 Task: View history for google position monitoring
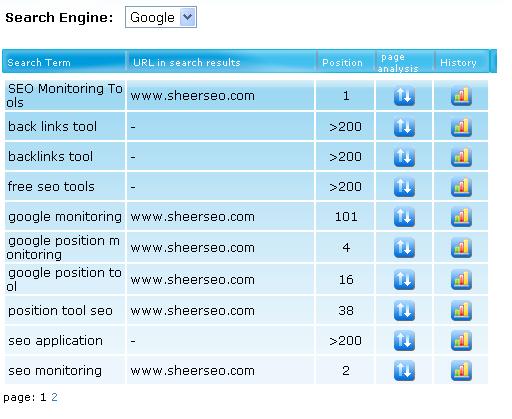[x=461, y=248]
